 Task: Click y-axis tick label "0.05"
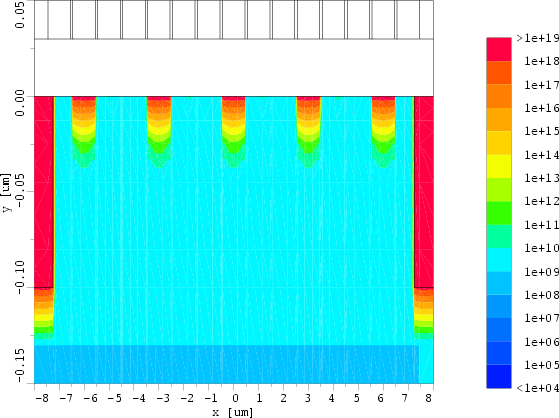click(20, 15)
